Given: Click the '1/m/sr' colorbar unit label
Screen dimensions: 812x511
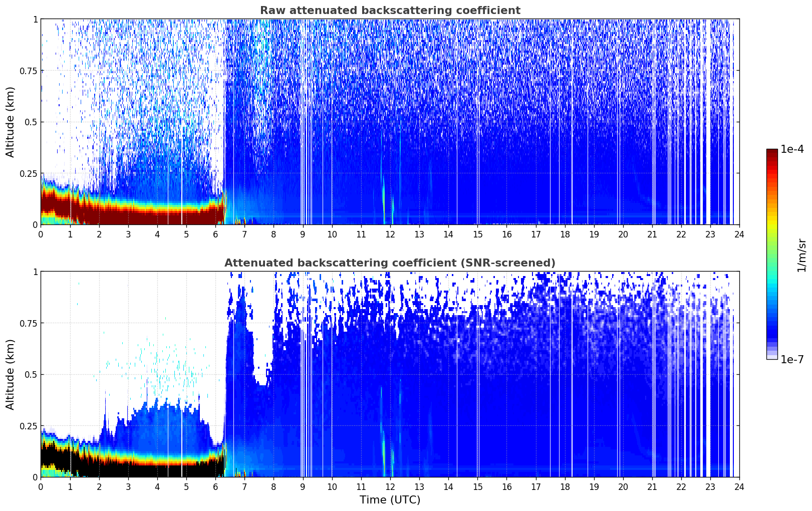Looking at the screenshot, I should coord(801,254).
